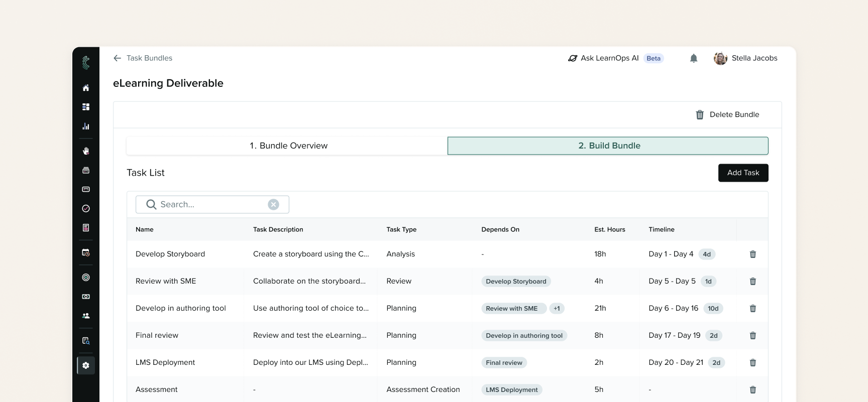
Task: Click the 21h estimated hours value
Action: pyautogui.click(x=600, y=308)
